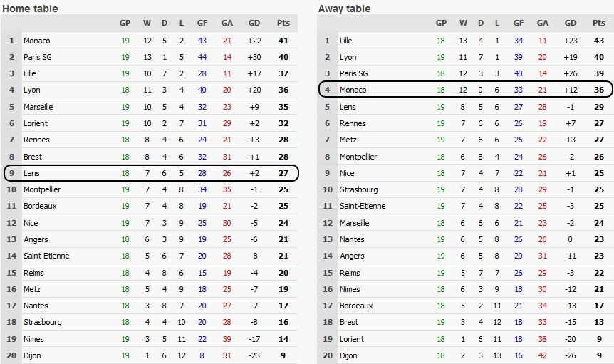
Task: Click Lorient in the Away table
Action: pyautogui.click(x=351, y=338)
